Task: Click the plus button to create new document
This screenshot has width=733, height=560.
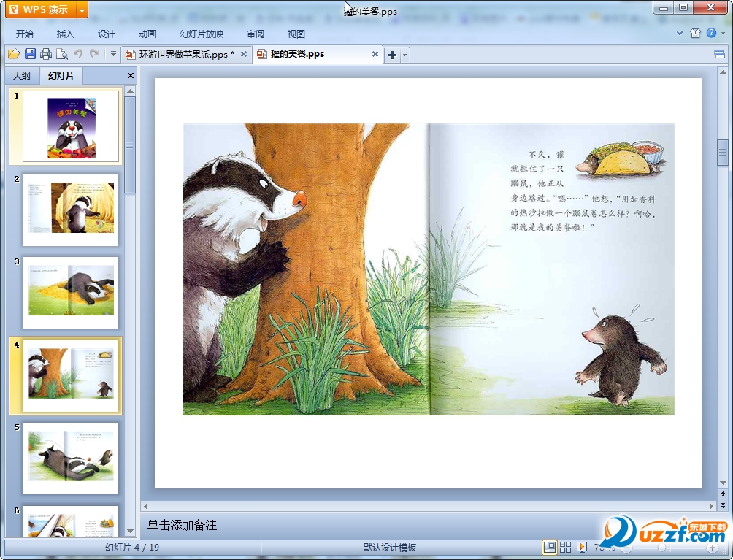Action: point(392,55)
